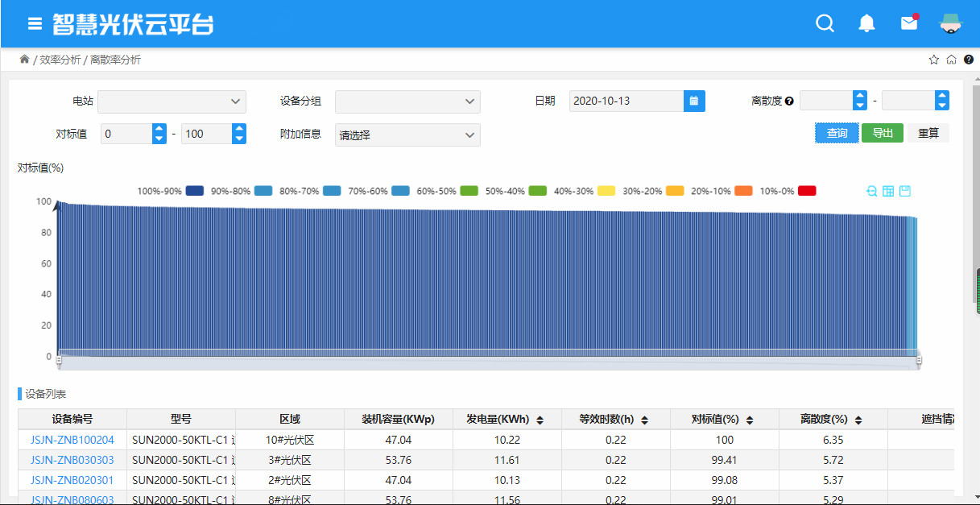Open device link JSJN-ZNB100204
The width and height of the screenshot is (980, 505).
pos(72,440)
